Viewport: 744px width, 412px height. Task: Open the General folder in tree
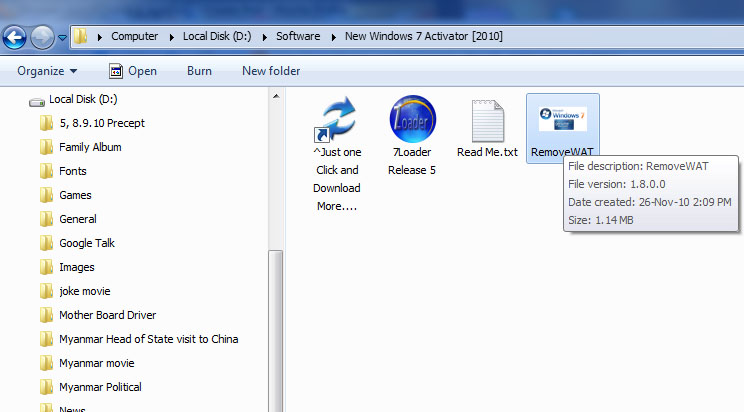pos(78,219)
